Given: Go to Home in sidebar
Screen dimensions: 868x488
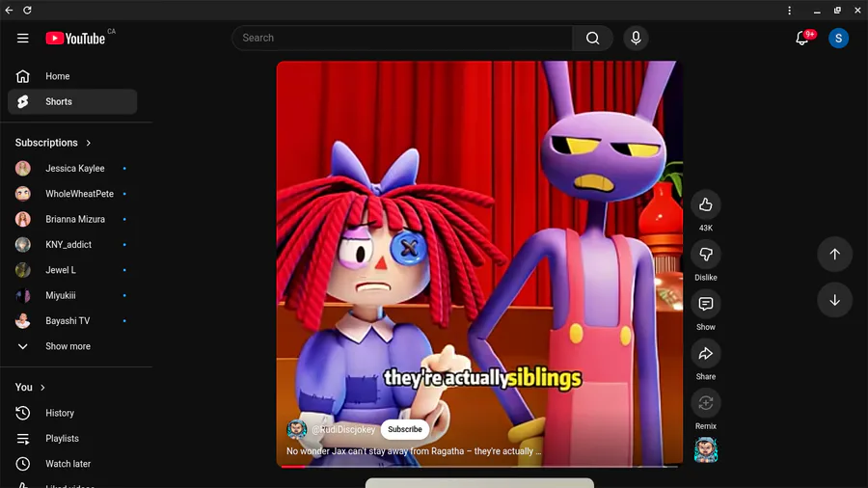Looking at the screenshot, I should tap(72, 76).
